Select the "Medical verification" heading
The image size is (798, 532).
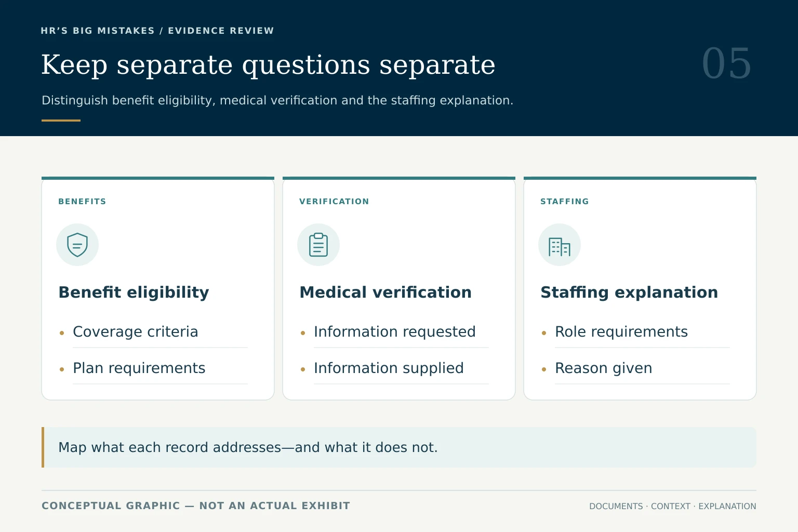pyautogui.click(x=385, y=292)
